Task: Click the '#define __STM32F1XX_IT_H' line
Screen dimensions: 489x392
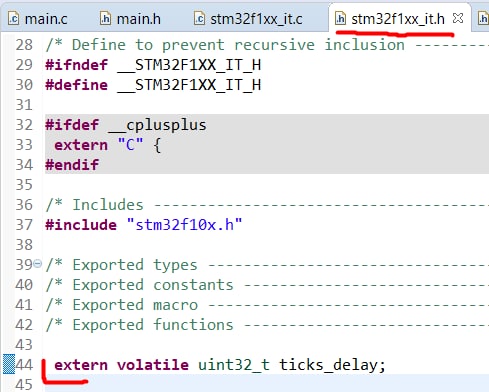Action: coord(153,85)
